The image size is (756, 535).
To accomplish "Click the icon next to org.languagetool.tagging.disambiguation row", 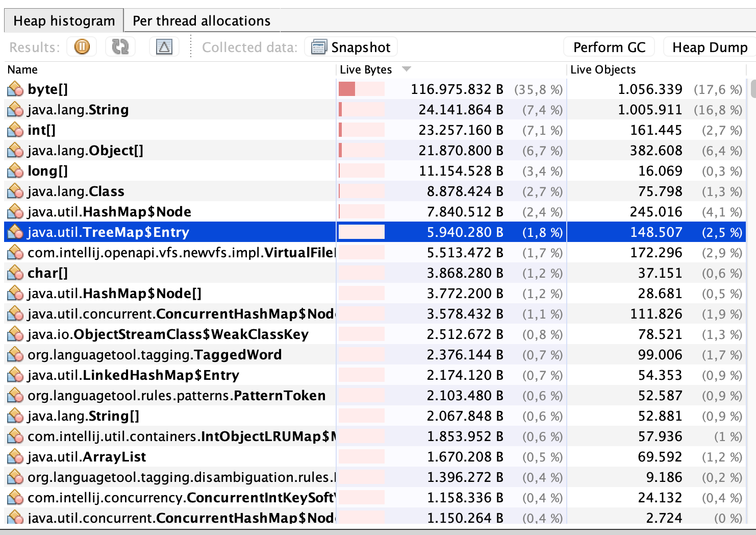I will tap(15, 477).
